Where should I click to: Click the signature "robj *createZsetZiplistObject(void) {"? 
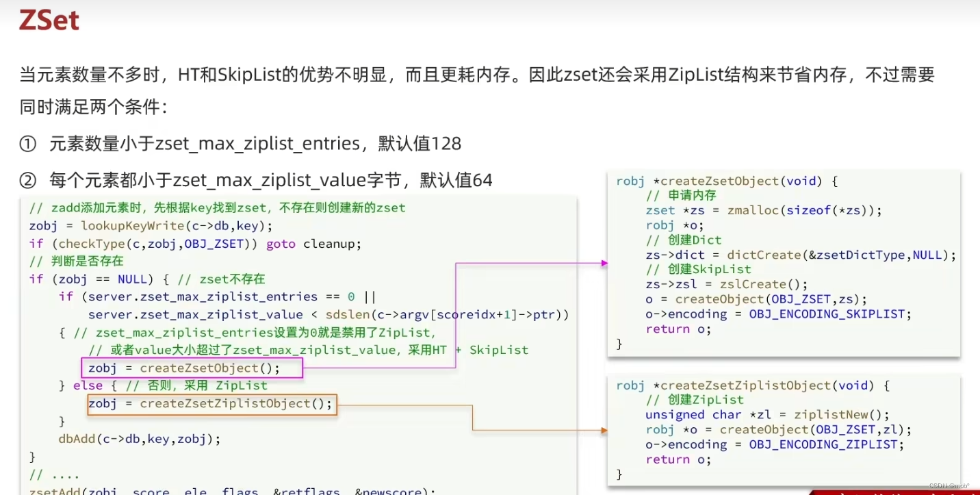[753, 385]
